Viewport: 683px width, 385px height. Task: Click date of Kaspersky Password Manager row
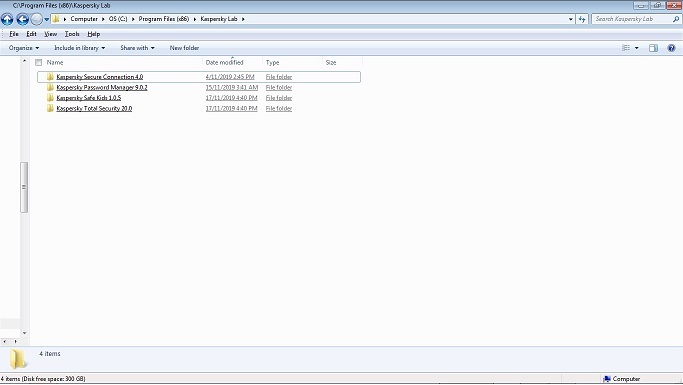pos(232,88)
